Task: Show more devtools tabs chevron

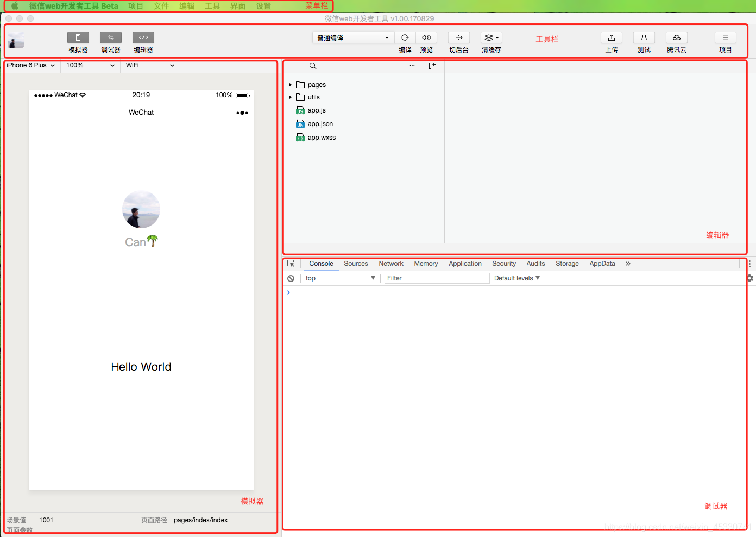Action: point(628,264)
